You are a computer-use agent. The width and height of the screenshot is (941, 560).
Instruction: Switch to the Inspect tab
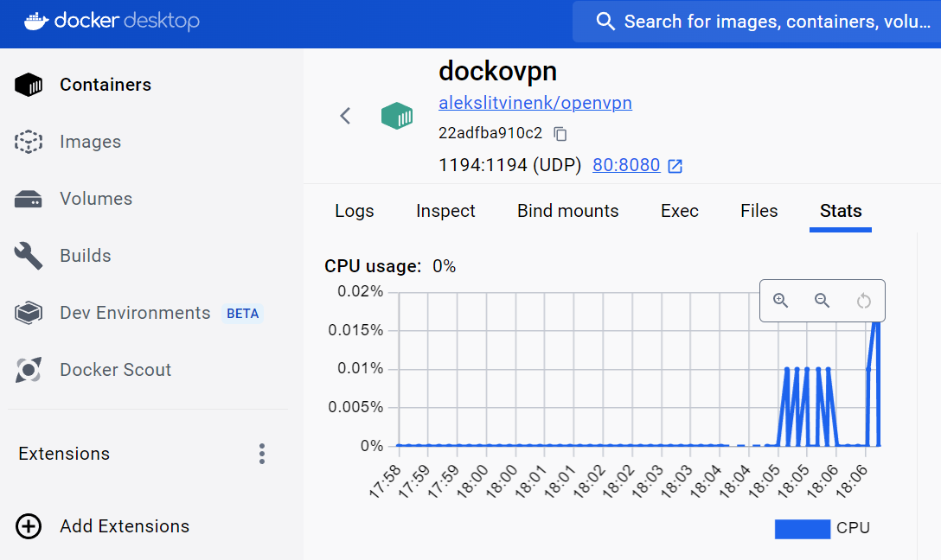point(445,211)
